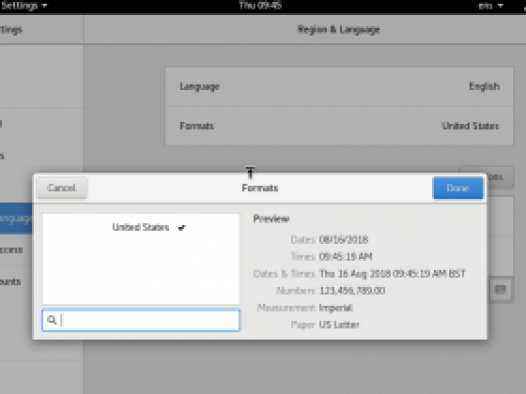Open the Formats row showing United States
Image resolution: width=526 pixels, height=394 pixels.
coord(339,126)
